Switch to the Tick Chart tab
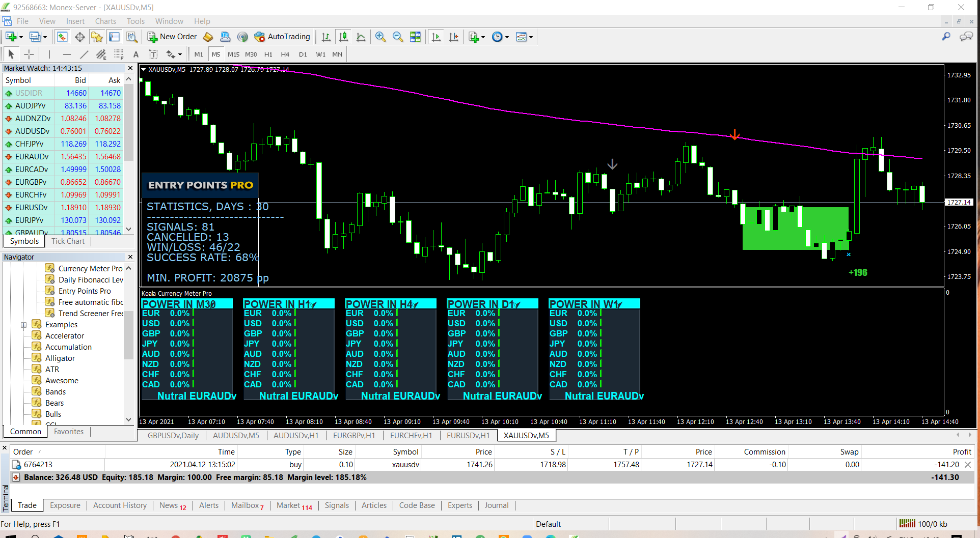Screen dimensions: 980x538 point(68,241)
